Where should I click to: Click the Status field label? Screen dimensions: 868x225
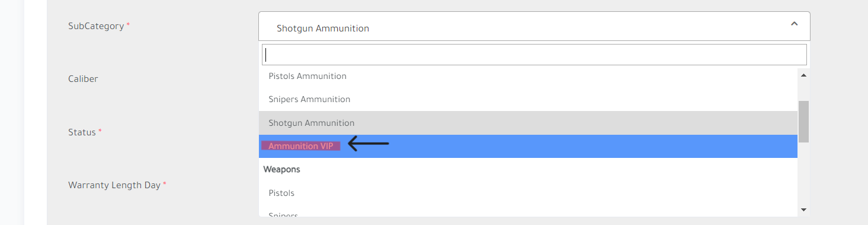click(82, 132)
